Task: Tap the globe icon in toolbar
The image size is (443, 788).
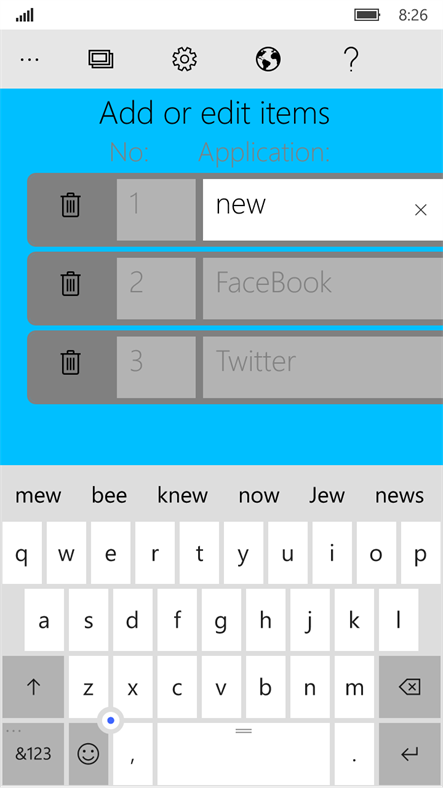Action: pyautogui.click(x=268, y=59)
